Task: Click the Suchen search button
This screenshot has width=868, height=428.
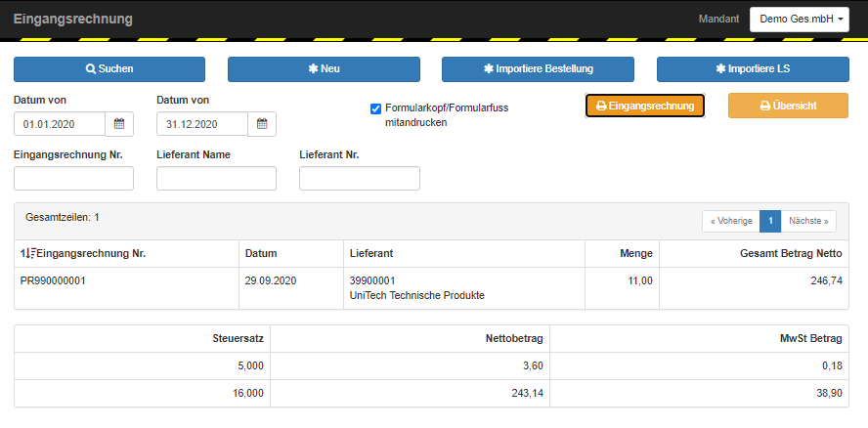Action: (109, 69)
